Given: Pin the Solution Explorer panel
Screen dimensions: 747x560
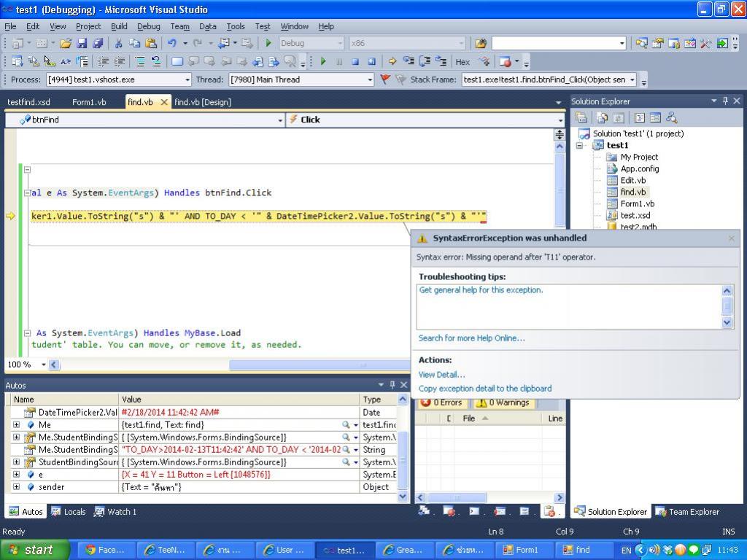Looking at the screenshot, I should click(725, 101).
